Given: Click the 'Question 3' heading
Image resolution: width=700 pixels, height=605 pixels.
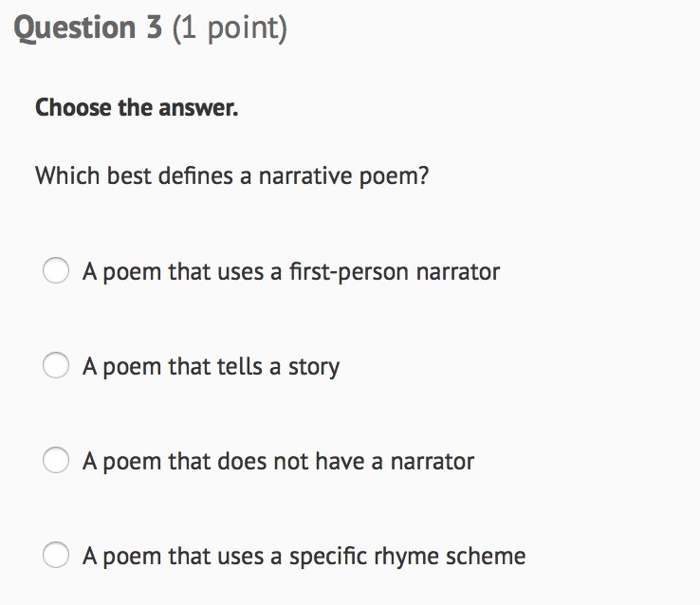Looking at the screenshot, I should [x=89, y=28].
